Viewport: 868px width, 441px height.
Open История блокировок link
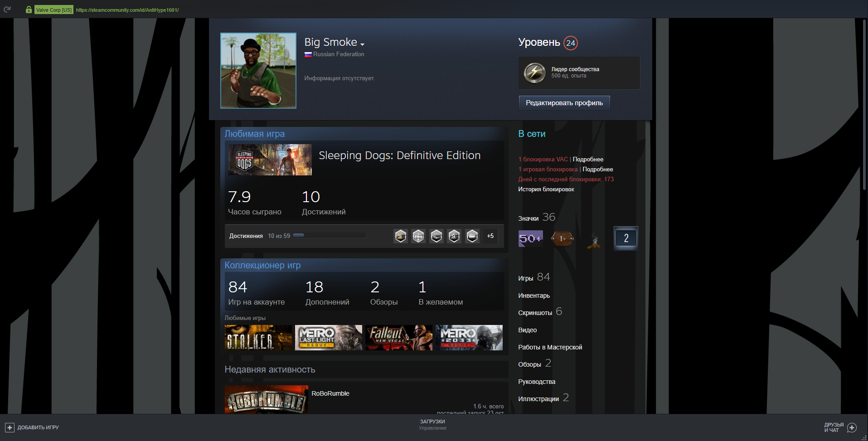546,189
